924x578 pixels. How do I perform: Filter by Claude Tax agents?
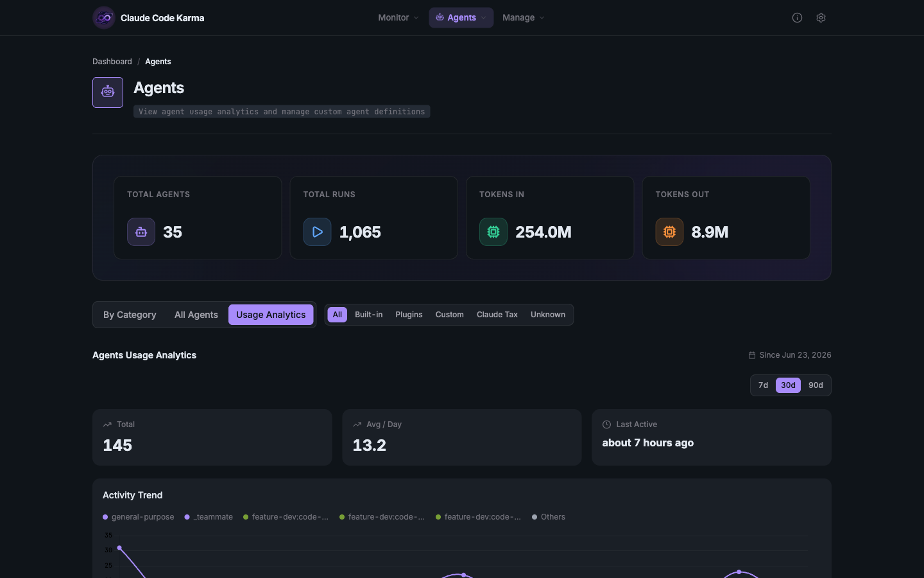(x=497, y=315)
